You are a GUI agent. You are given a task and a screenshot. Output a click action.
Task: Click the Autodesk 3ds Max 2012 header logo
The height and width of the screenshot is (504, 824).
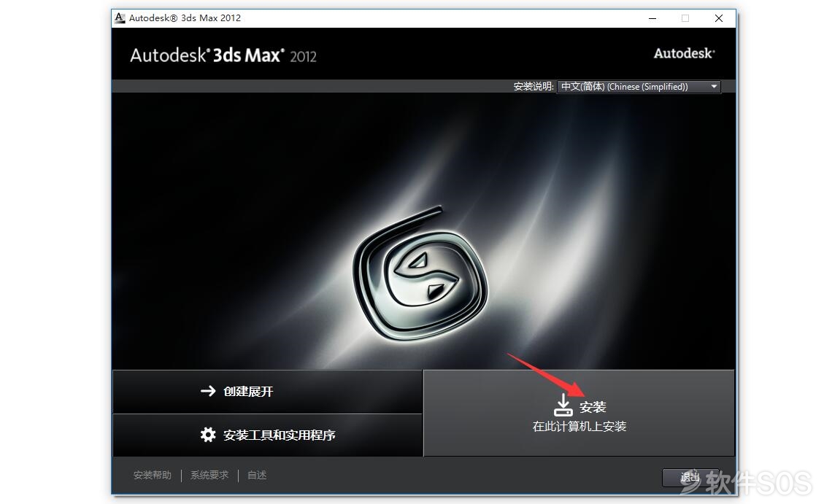(x=223, y=55)
